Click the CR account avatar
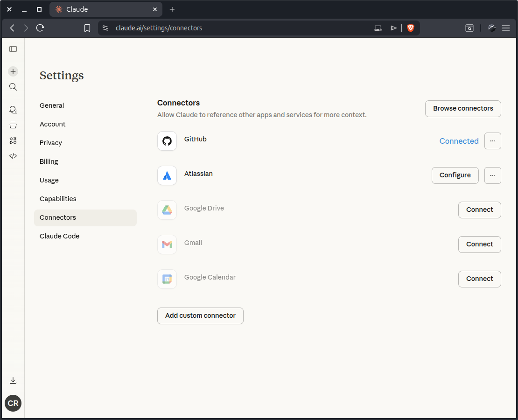Image resolution: width=518 pixels, height=420 pixels. pos(13,403)
